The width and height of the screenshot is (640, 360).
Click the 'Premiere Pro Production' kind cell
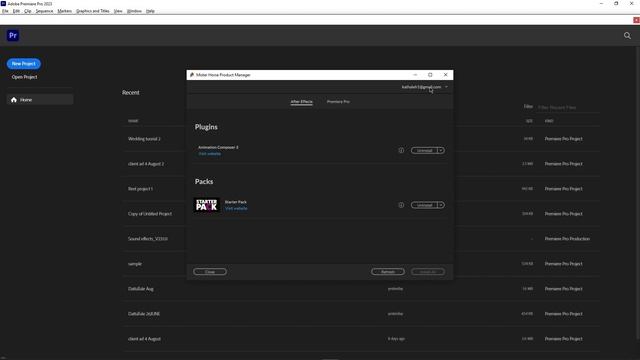(x=567, y=239)
